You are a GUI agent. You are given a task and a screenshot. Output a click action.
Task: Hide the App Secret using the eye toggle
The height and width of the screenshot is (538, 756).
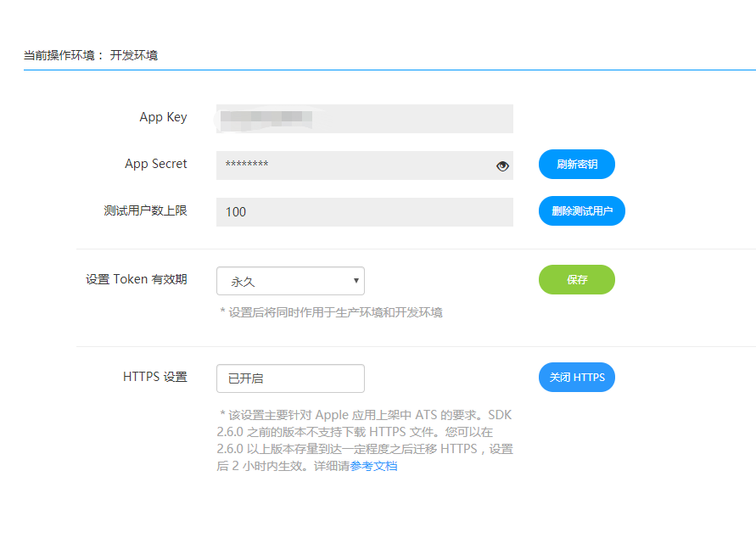tap(502, 165)
